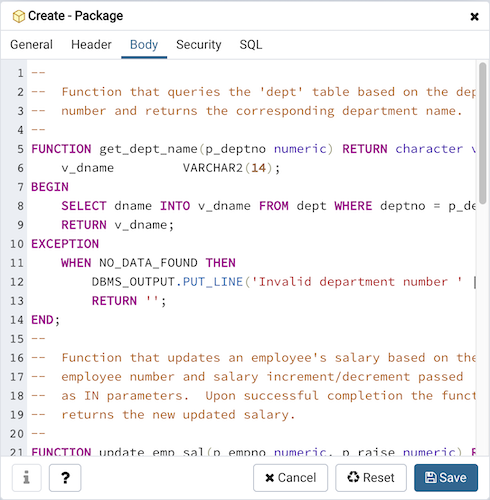
Task: Switch to the General tab
Action: pos(31,45)
